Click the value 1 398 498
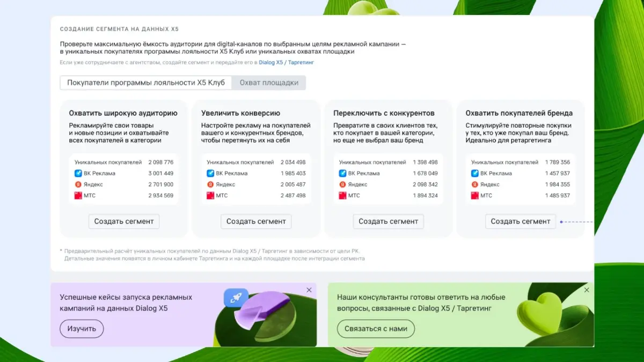The height and width of the screenshot is (362, 644). coord(426,162)
